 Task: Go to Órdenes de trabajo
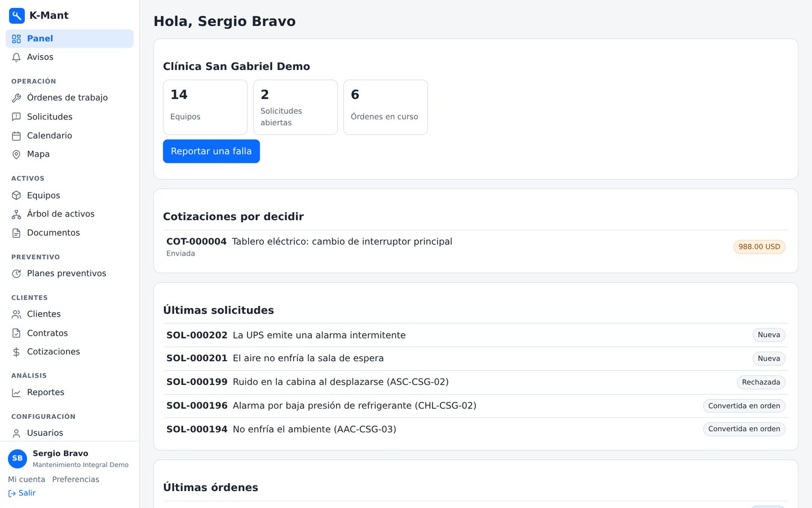69,98
